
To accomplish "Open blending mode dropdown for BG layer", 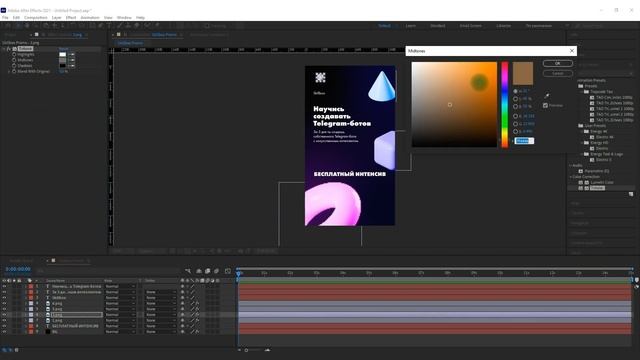I will [120, 332].
